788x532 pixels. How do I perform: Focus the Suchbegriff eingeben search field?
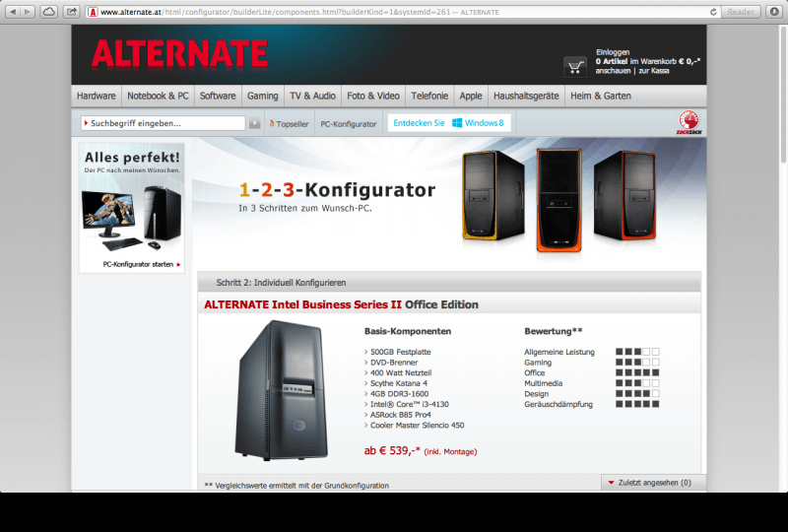pyautogui.click(x=163, y=123)
